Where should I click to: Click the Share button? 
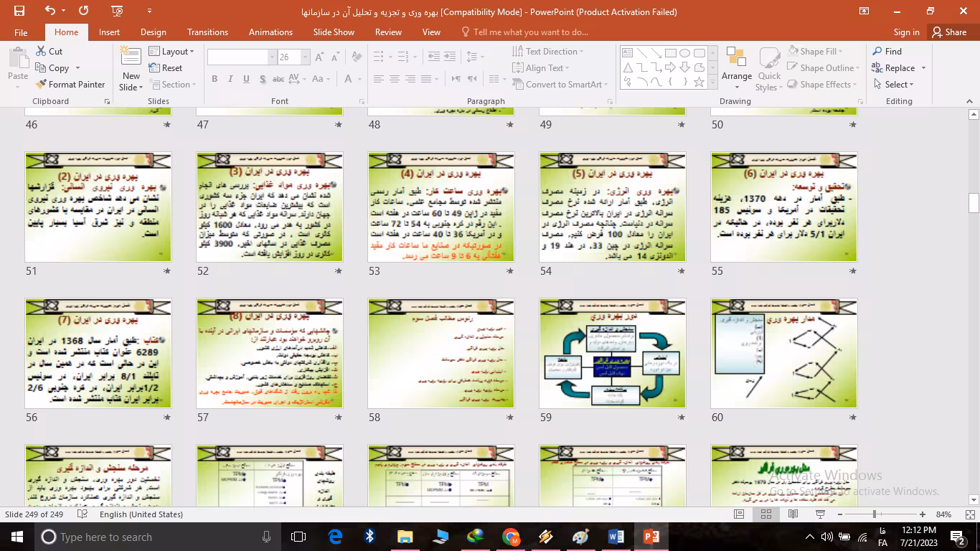(949, 32)
